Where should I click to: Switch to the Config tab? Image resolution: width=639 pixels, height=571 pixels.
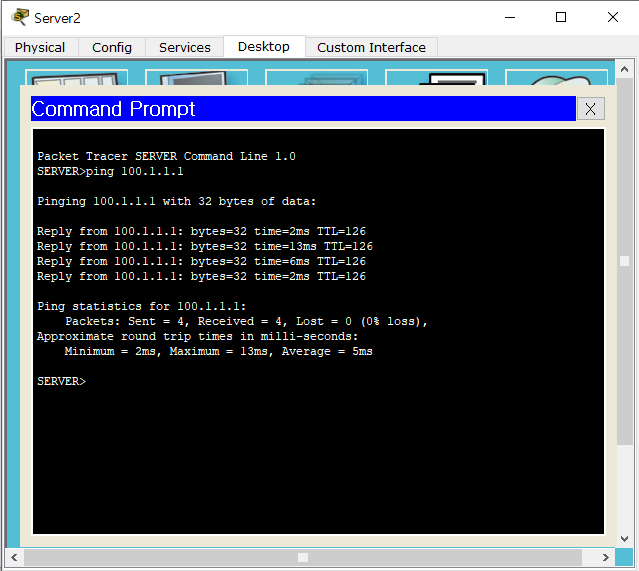[112, 47]
